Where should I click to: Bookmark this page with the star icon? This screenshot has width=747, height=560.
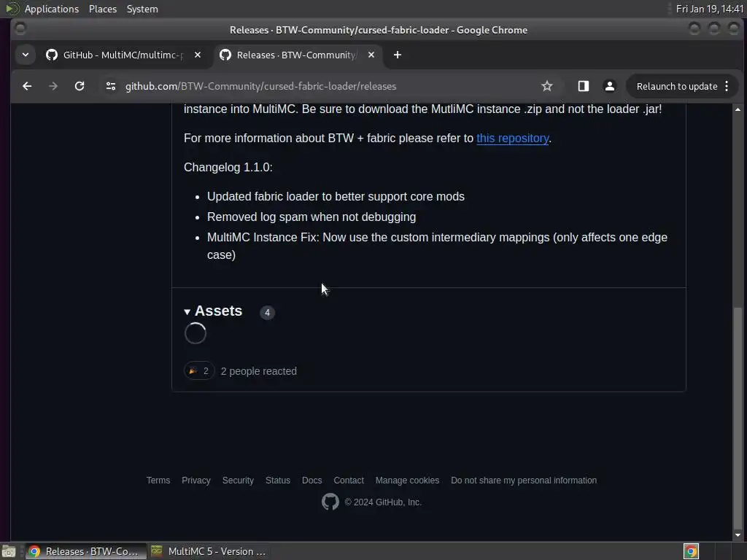(x=547, y=86)
